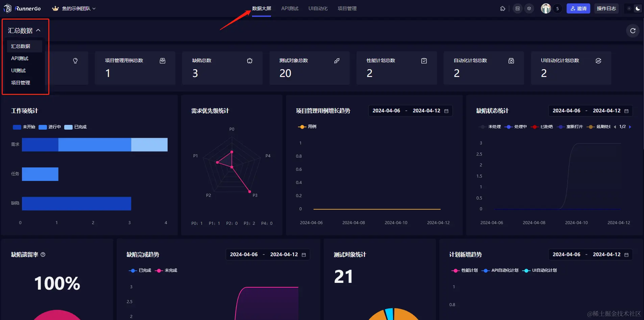Image resolution: width=644 pixels, height=320 pixels.
Task: Toggle the 未处理 legend in 缺陷状态统计
Action: click(490, 127)
